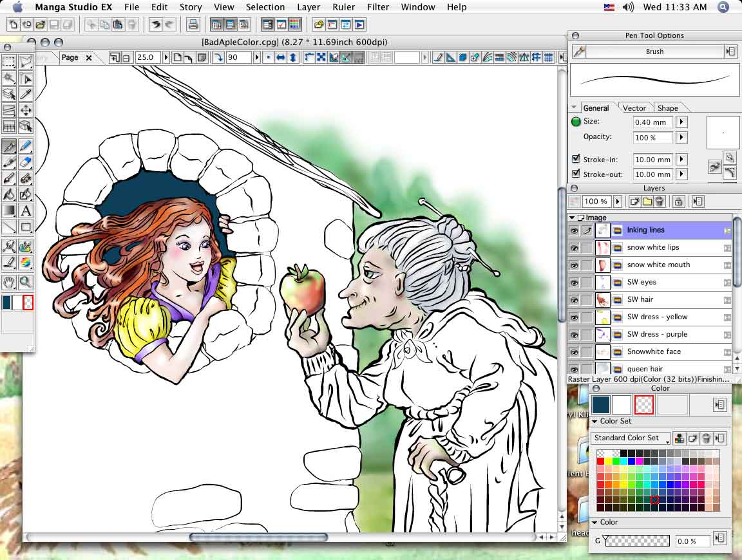The width and height of the screenshot is (742, 560).
Task: Choose the Hand grab tool
Action: [9, 283]
